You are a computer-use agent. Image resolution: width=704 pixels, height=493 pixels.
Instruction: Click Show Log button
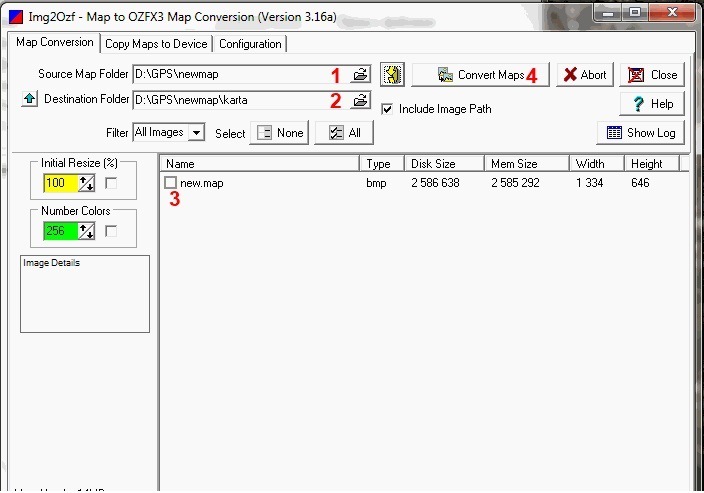click(641, 133)
